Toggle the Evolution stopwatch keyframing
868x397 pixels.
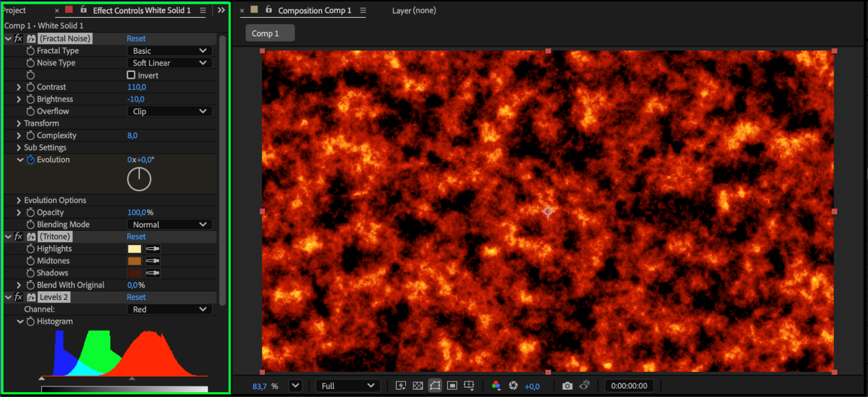(x=30, y=160)
